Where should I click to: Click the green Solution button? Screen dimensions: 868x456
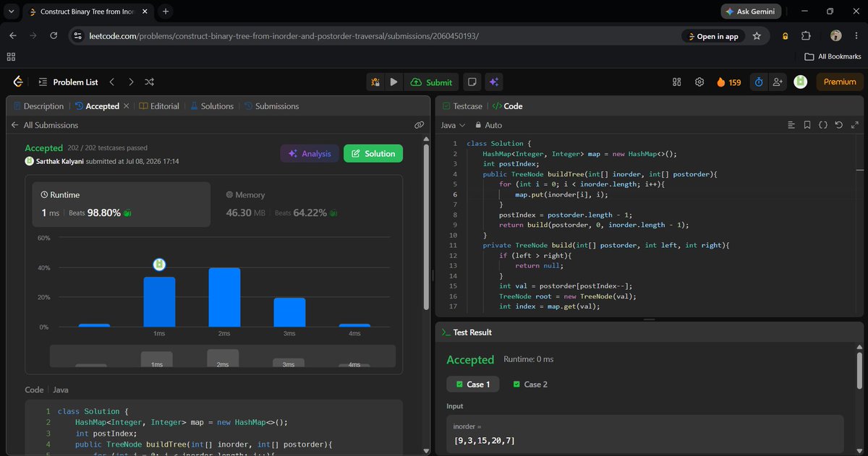pos(373,153)
